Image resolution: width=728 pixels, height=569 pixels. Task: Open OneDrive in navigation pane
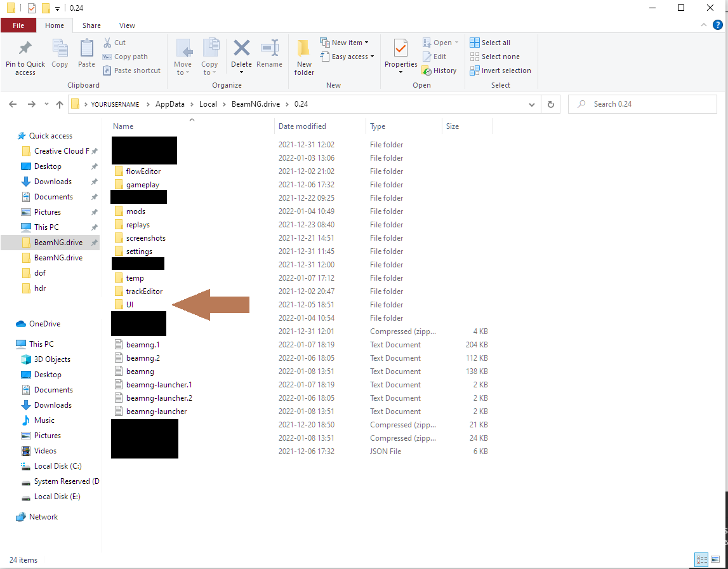[44, 324]
